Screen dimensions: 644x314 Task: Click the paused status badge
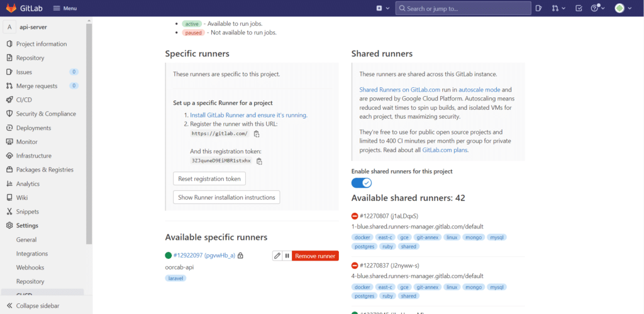pos(193,33)
